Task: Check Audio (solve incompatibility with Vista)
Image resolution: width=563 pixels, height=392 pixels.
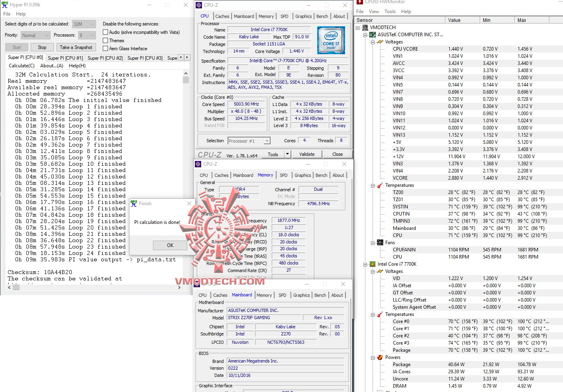Action: pyautogui.click(x=106, y=32)
